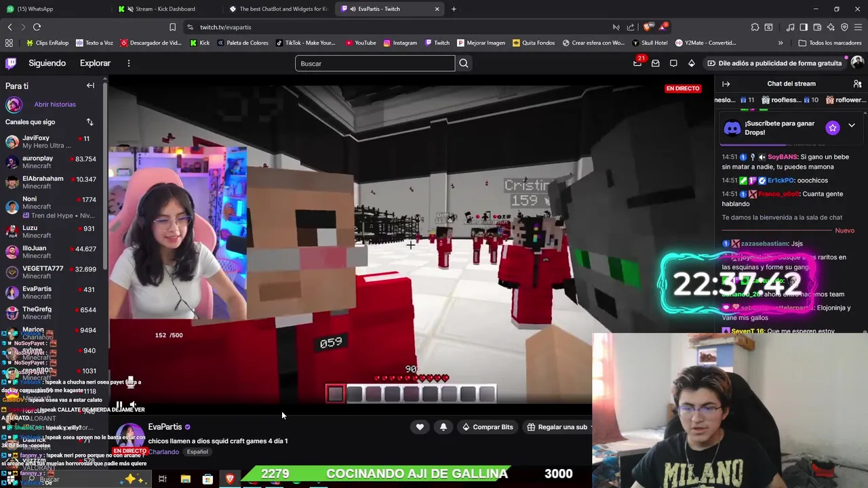Click the Abrir historias link
Screen dimensions: 868x488
(x=55, y=104)
